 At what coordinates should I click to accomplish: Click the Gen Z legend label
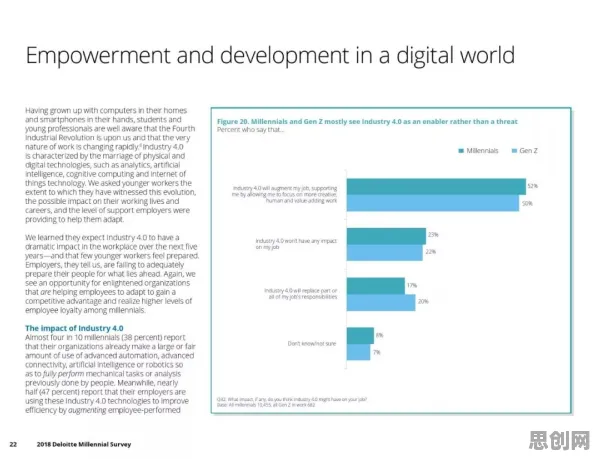tap(528, 151)
